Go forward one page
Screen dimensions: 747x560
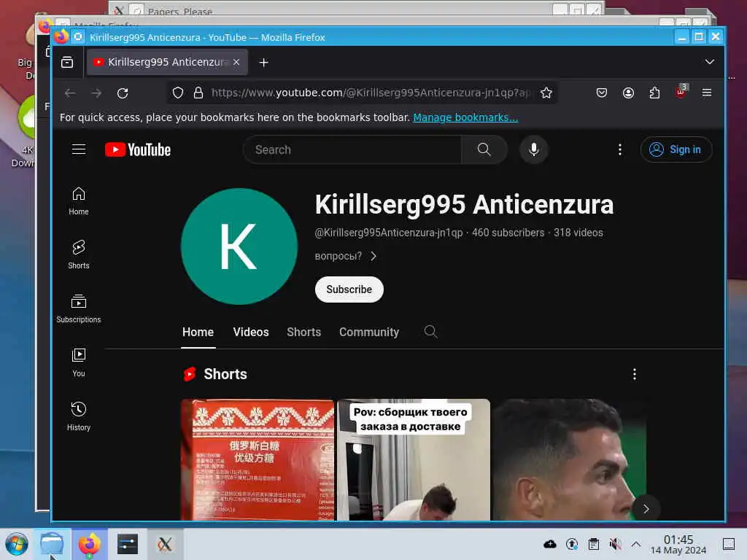[96, 93]
